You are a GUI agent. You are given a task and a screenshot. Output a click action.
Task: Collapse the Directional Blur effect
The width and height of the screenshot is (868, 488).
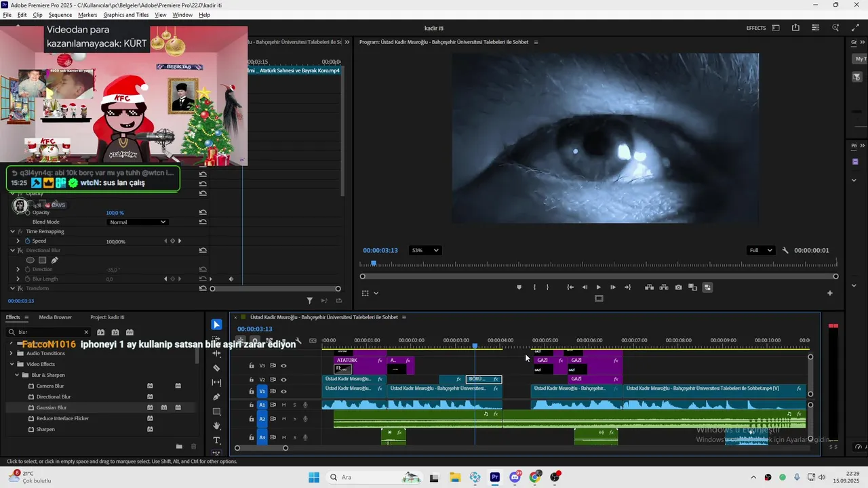pos(12,250)
